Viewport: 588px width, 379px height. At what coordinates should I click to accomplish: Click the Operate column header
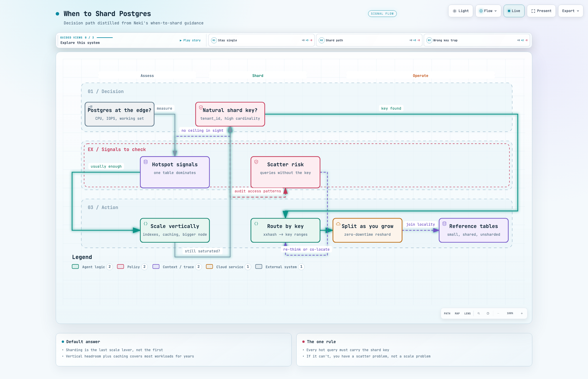pyautogui.click(x=421, y=76)
